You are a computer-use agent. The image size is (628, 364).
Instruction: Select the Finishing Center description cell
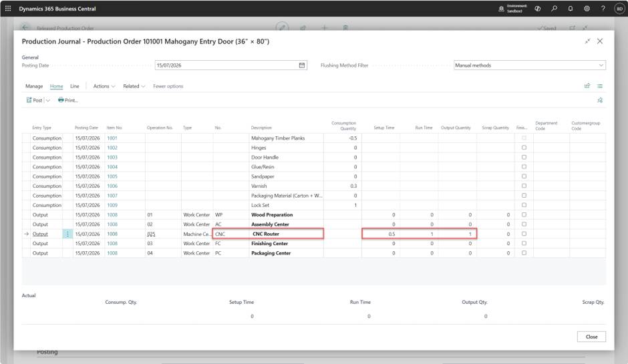287,244
